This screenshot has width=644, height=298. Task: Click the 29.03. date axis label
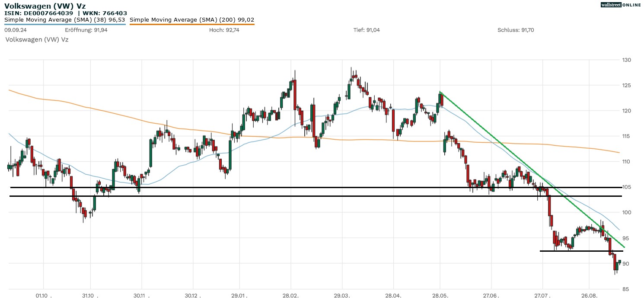[342, 295]
